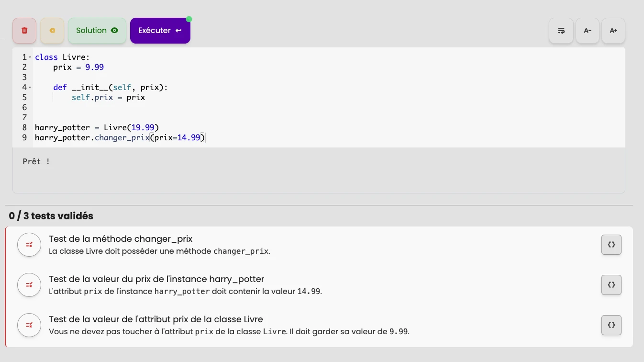Collapse the __init__ method at line 4
The image size is (644, 362).
point(30,87)
